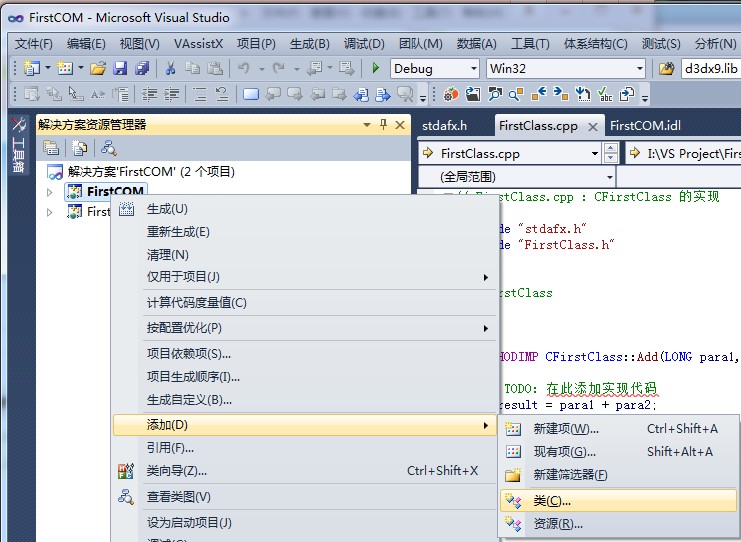Viewport: 741px width, 542px height.
Task: Select 设为启动项目(J) in the context menu
Action: point(304,523)
